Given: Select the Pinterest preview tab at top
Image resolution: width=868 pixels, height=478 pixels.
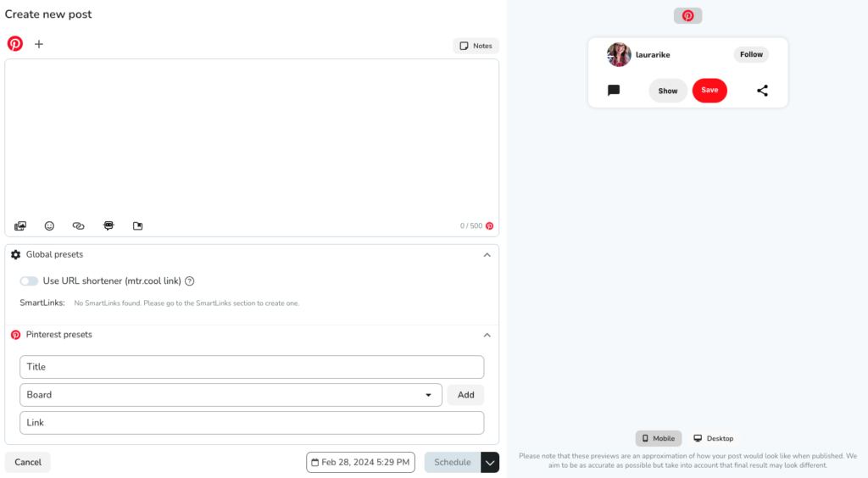Looking at the screenshot, I should (687, 16).
